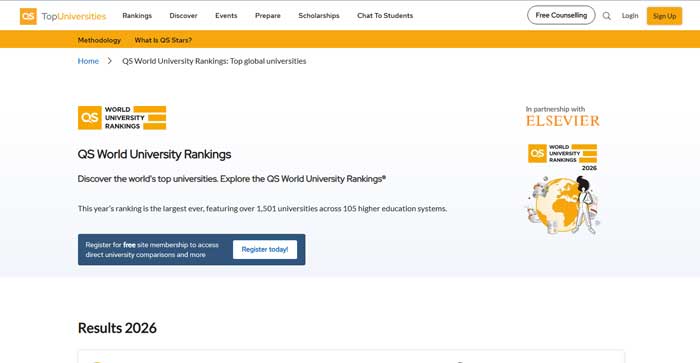
Task: Open the Discover menu
Action: [183, 16]
